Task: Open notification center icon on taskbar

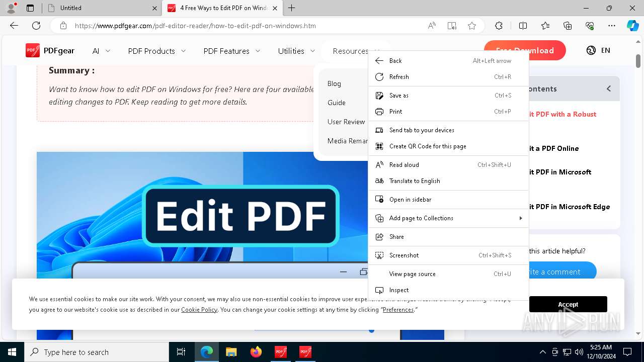Action: [627, 352]
